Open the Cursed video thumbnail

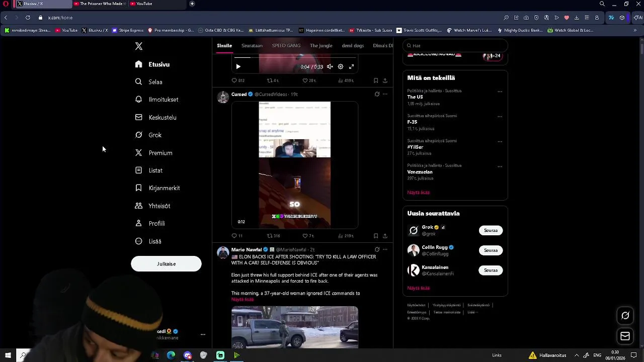295,165
